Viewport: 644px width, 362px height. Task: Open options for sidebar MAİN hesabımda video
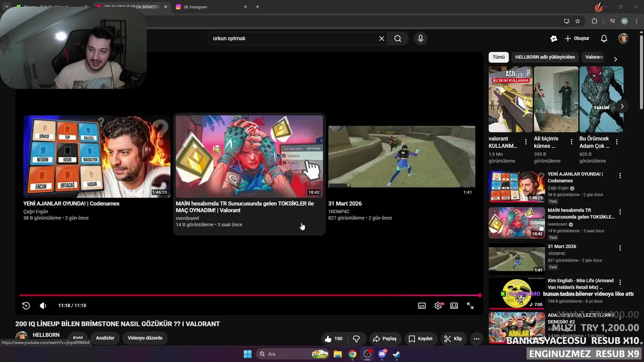tap(620, 212)
